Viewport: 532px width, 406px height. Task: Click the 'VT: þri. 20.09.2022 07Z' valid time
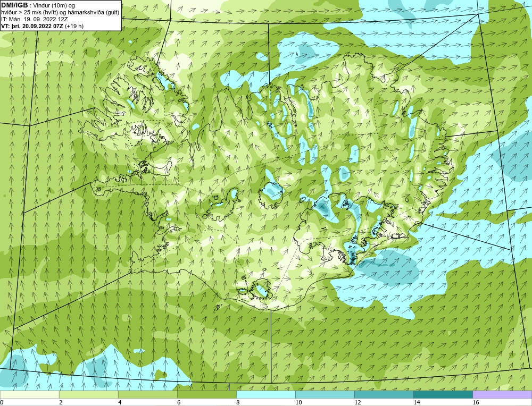tap(32, 26)
